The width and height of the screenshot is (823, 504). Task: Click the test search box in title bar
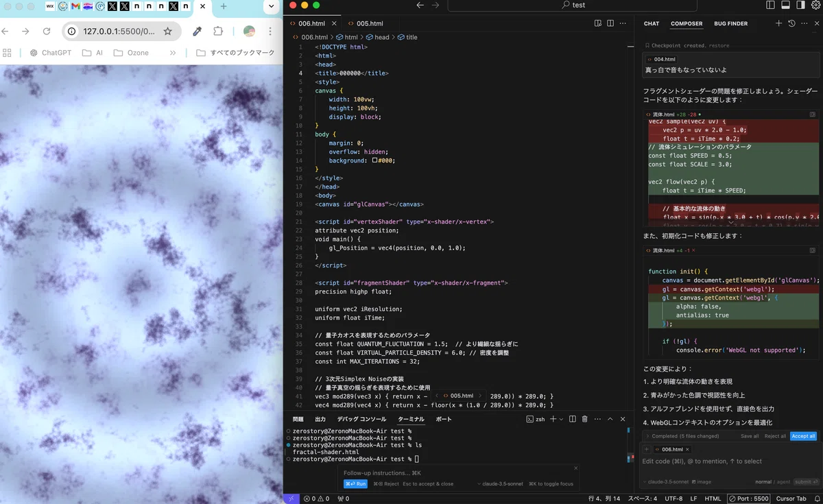(x=573, y=5)
